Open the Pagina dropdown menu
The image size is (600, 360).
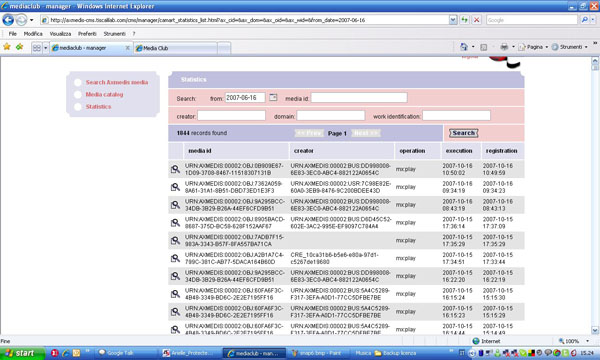click(x=533, y=47)
